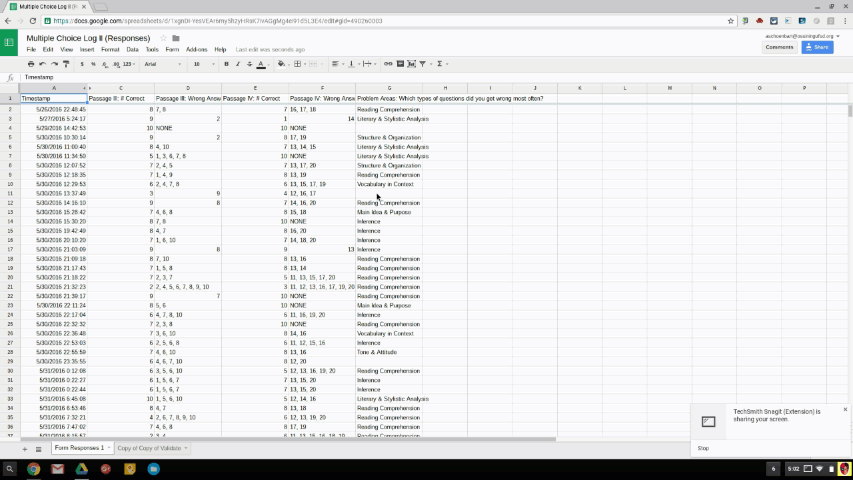This screenshot has width=853, height=480.
Task: Open the Form menu
Action: pyautogui.click(x=172, y=50)
